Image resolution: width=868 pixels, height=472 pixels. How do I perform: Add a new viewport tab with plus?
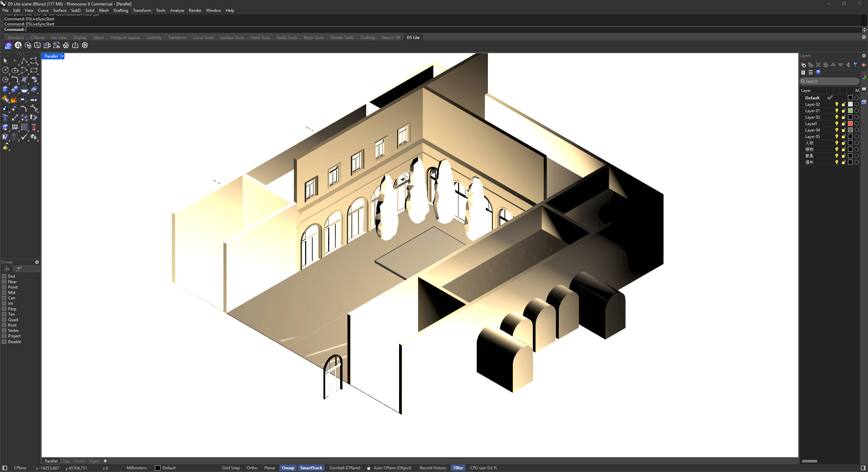point(105,461)
